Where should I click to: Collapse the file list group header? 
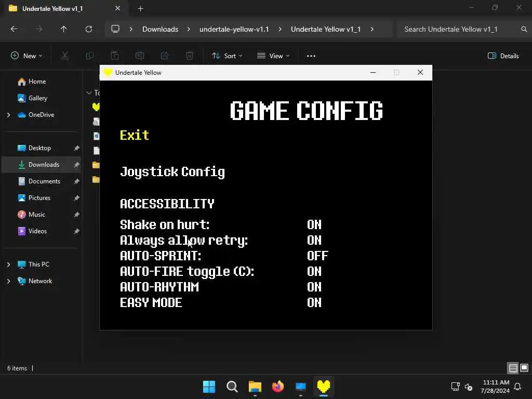pyautogui.click(x=89, y=92)
